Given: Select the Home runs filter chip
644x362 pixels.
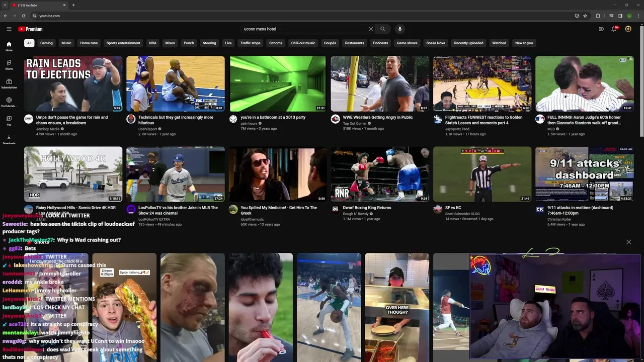Looking at the screenshot, I should click(89, 43).
